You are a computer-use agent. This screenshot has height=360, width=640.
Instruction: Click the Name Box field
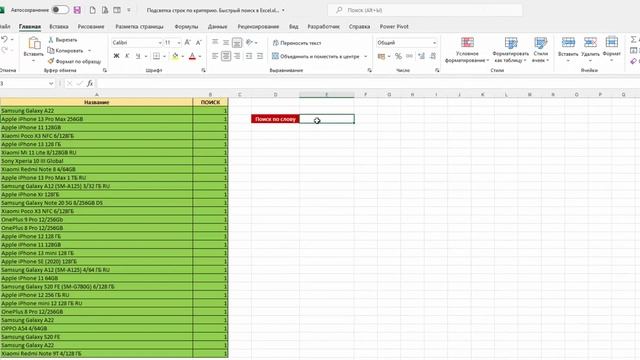point(24,83)
